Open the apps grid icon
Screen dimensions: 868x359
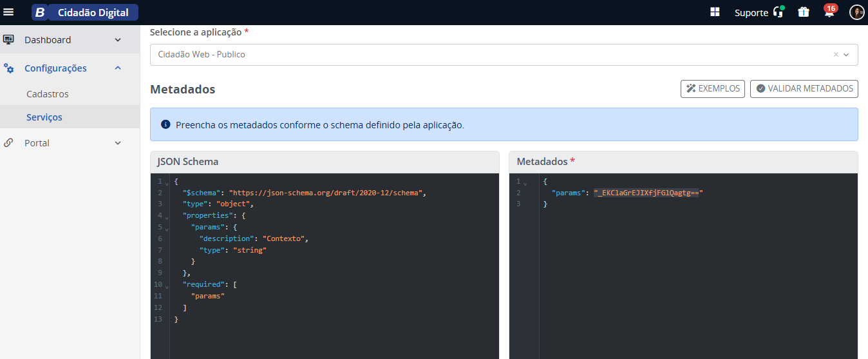coord(715,12)
